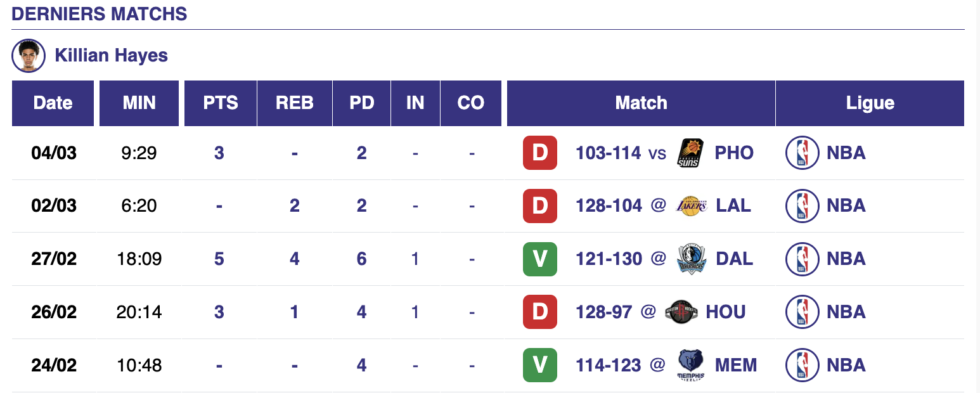Screen dimensions: 980x393
Task: Click the Houston Rockets team logo
Action: pyautogui.click(x=681, y=312)
